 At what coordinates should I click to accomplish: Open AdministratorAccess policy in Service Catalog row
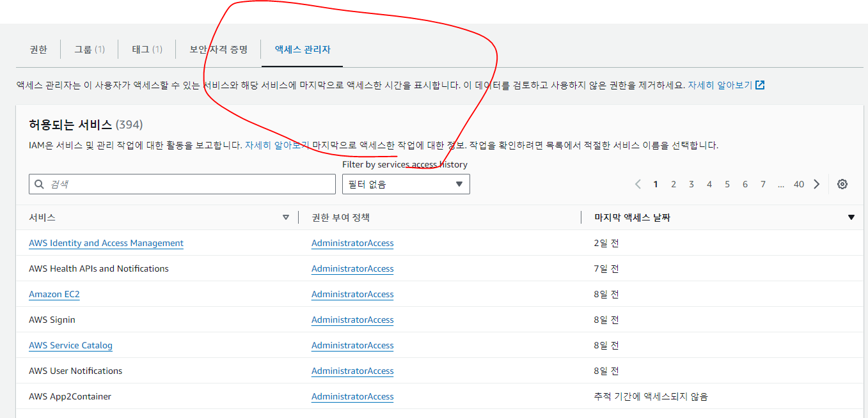click(x=352, y=345)
